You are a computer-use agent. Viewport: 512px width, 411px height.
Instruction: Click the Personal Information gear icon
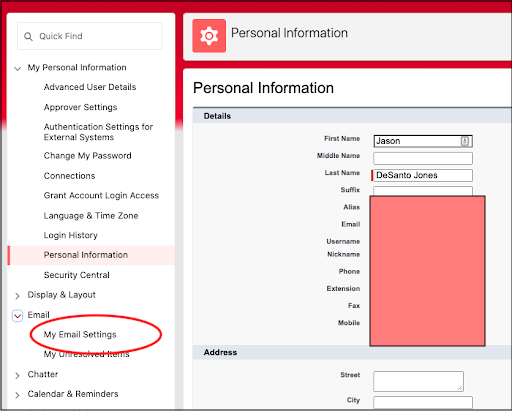209,36
